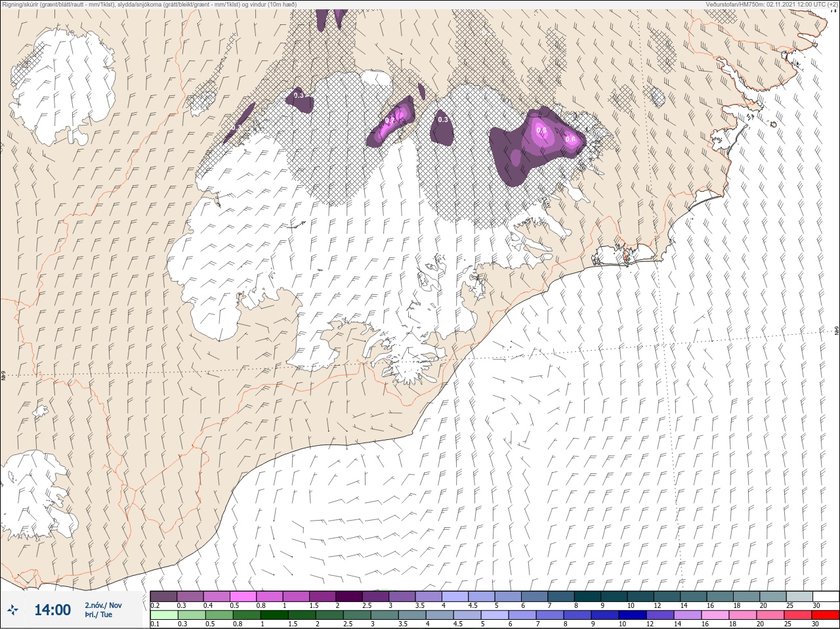Image resolution: width=840 pixels, height=629 pixels.
Task: Pick the light pink 16 swatch in lower legend
Action: pos(715,615)
